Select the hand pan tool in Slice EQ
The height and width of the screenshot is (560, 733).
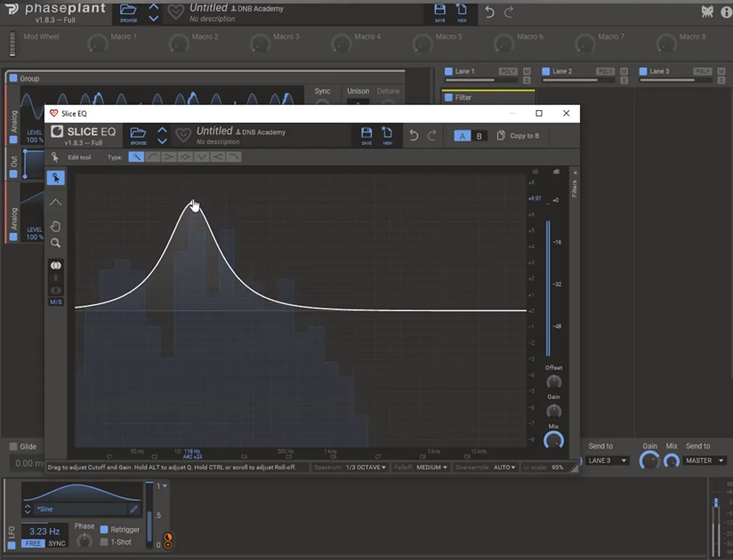tap(56, 226)
